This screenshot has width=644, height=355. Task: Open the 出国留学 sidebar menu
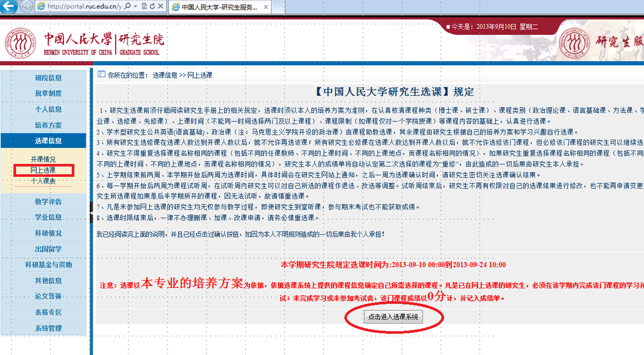[44, 249]
